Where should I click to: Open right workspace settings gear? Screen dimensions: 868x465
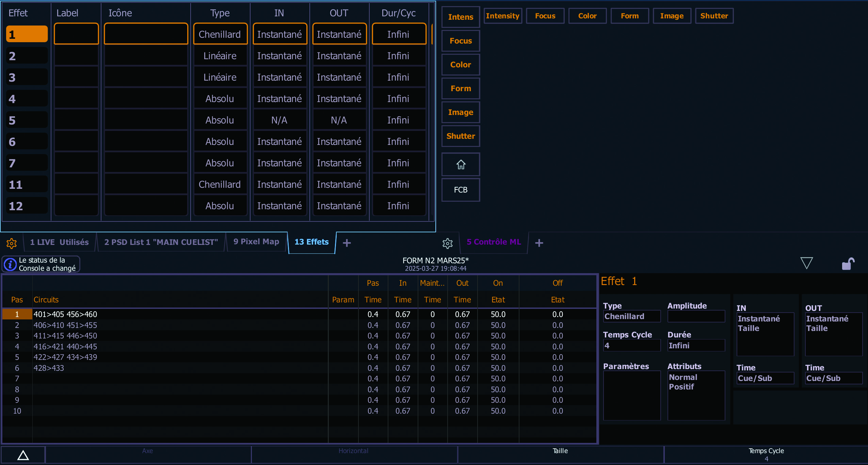pos(447,243)
